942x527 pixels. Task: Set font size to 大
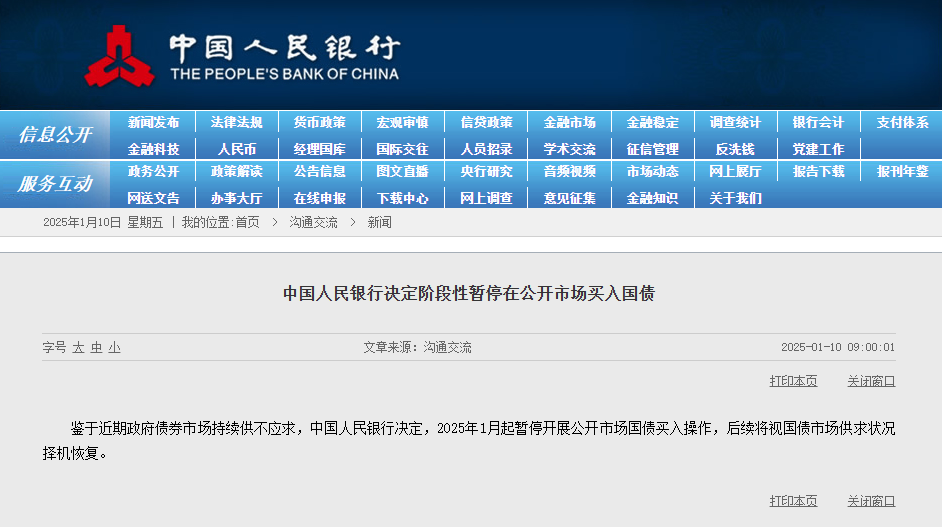[78, 348]
